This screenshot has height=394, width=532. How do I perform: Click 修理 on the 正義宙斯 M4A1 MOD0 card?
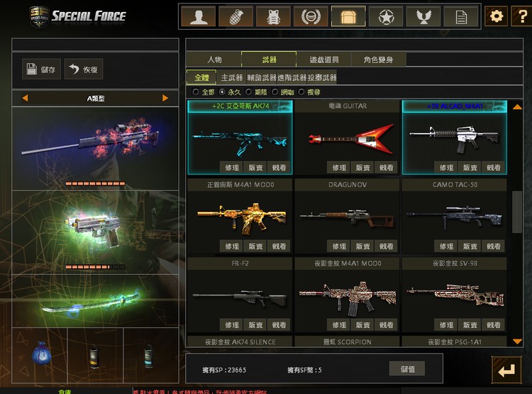[x=232, y=246]
